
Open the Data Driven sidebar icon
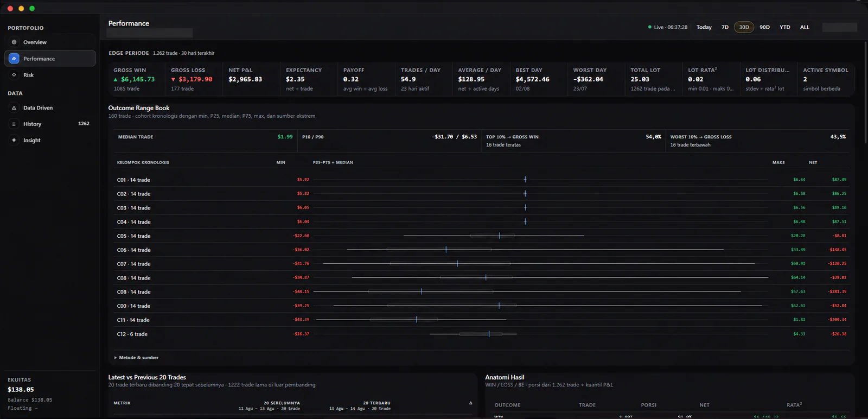[14, 108]
